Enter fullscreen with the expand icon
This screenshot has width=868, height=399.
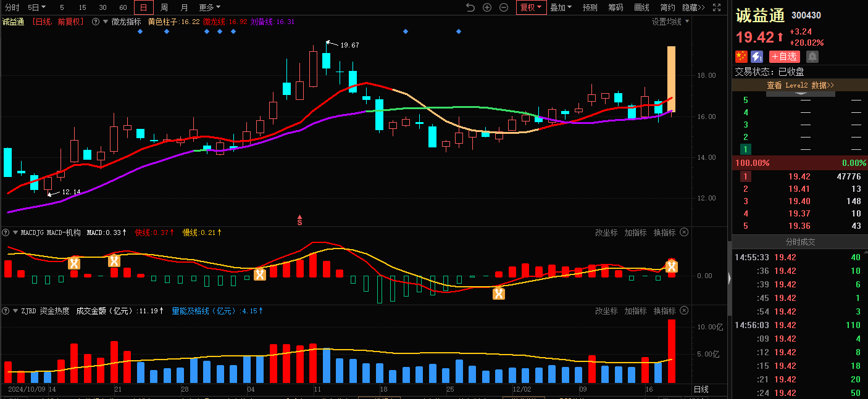(717, 7)
